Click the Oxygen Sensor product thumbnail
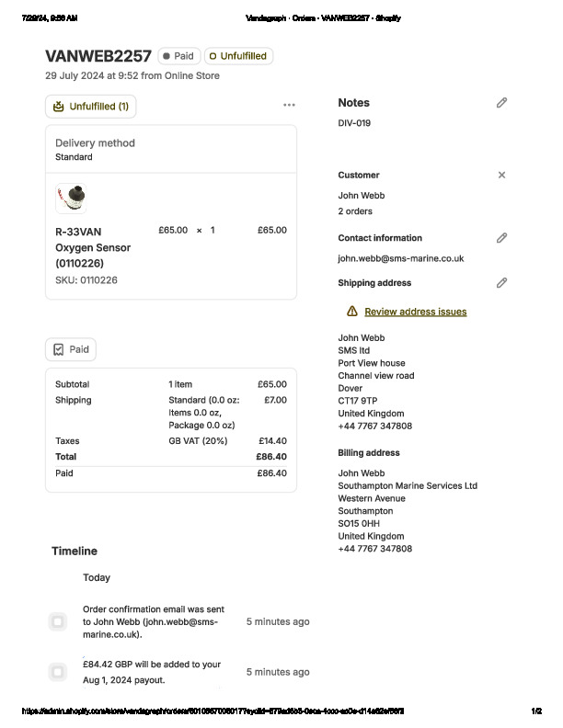This screenshot has width=563, height=728. (71, 198)
